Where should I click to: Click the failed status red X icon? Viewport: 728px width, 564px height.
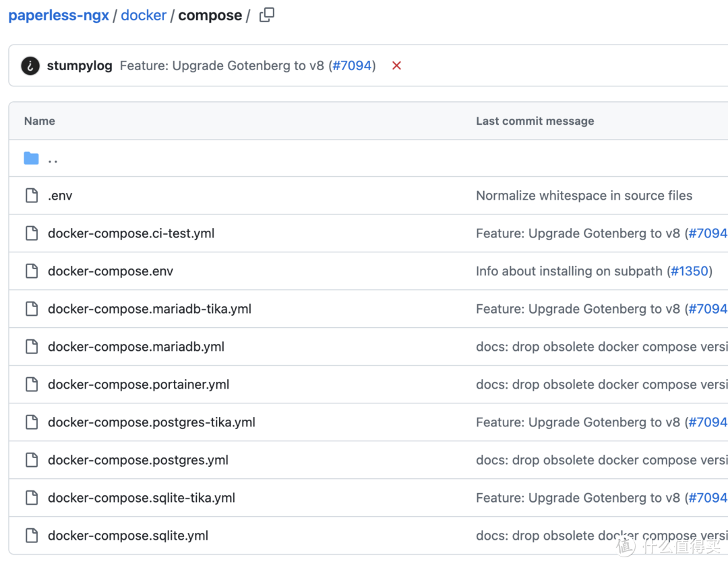pyautogui.click(x=396, y=65)
